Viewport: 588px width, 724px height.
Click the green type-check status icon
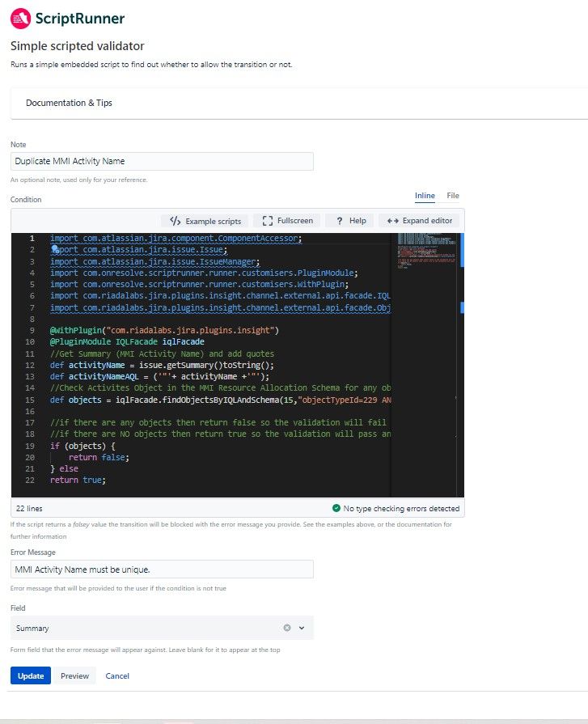[x=336, y=508]
